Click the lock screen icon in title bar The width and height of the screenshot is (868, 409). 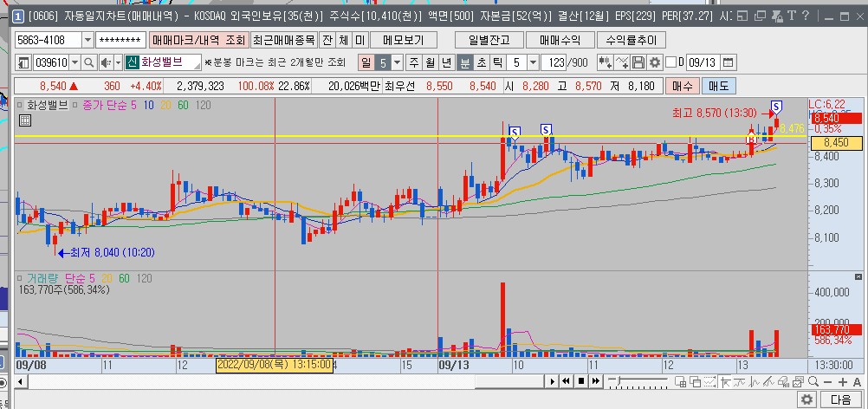777,16
